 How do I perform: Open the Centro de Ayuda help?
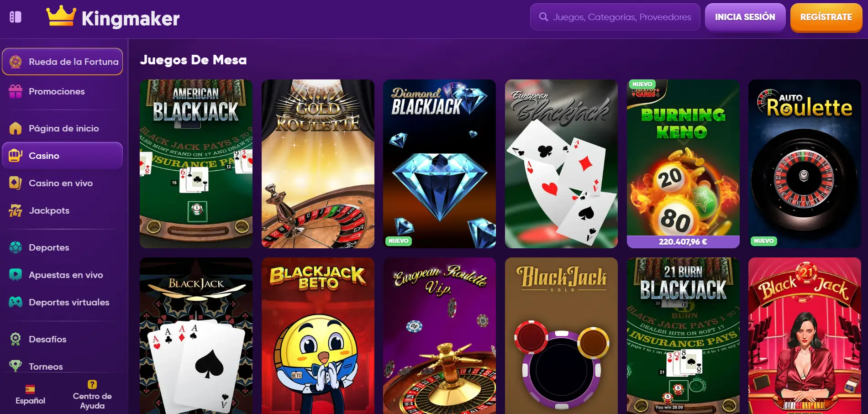click(92, 395)
